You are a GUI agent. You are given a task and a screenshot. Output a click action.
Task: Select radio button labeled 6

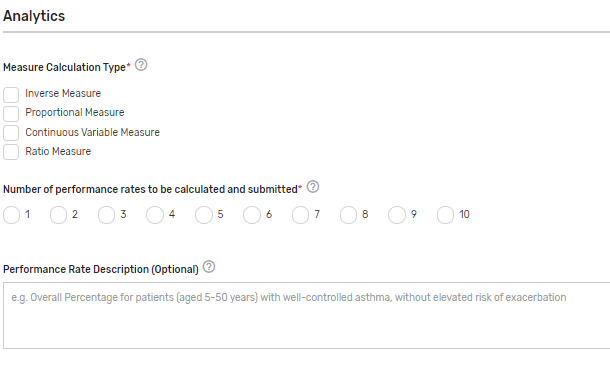[x=252, y=215]
